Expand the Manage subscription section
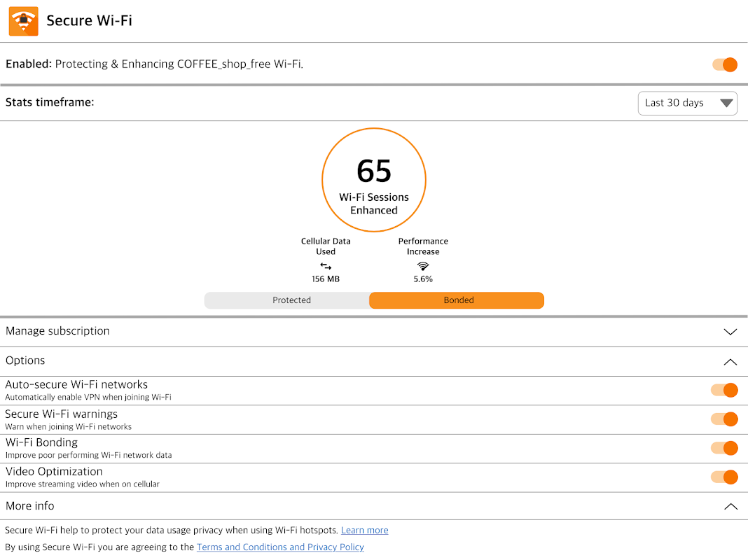Screen dimensions: 748x560 730,332
